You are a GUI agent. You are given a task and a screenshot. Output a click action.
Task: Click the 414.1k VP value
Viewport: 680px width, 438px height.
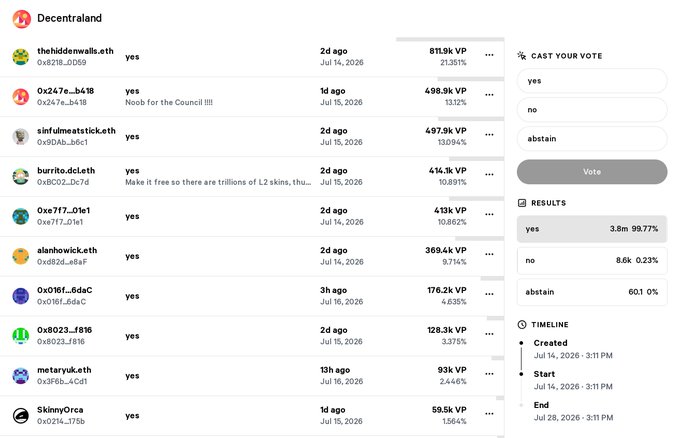pyautogui.click(x=448, y=171)
